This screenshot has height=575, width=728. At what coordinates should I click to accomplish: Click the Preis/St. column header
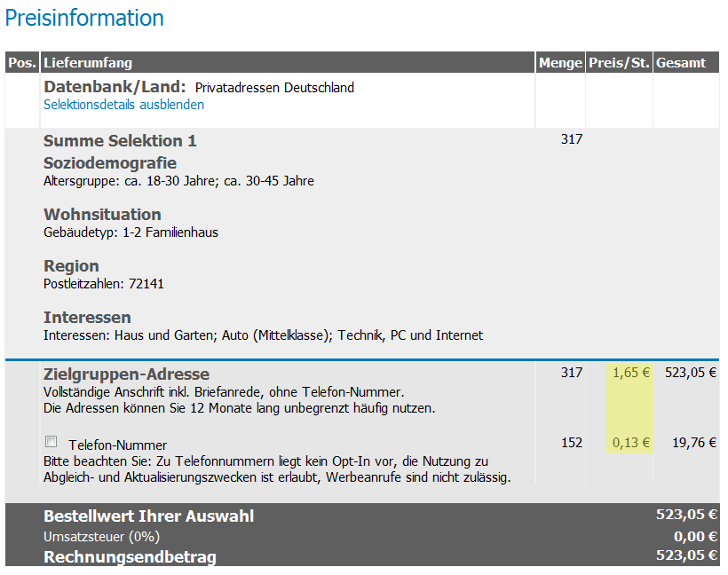pyautogui.click(x=619, y=63)
